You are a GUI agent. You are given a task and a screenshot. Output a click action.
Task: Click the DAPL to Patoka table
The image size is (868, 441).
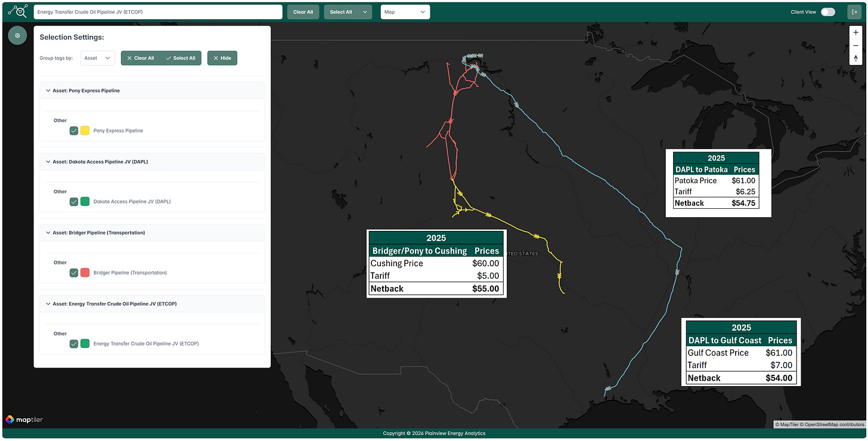point(718,183)
